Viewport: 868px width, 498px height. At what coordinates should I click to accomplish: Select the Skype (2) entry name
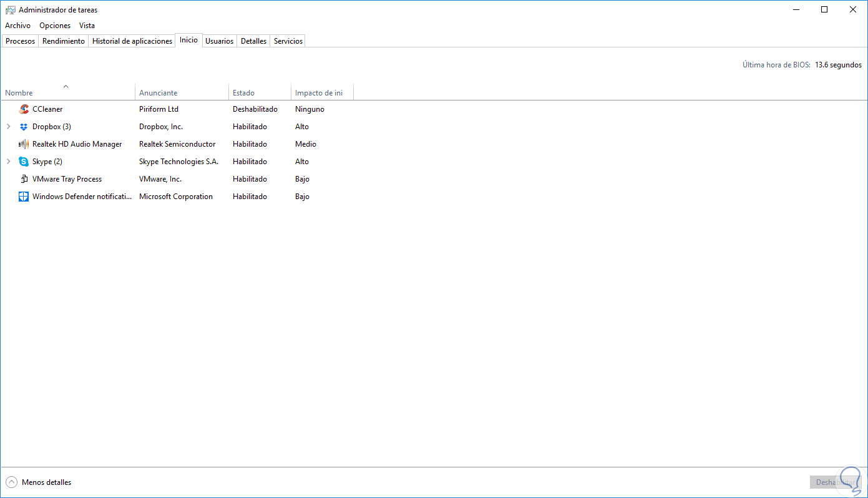47,162
